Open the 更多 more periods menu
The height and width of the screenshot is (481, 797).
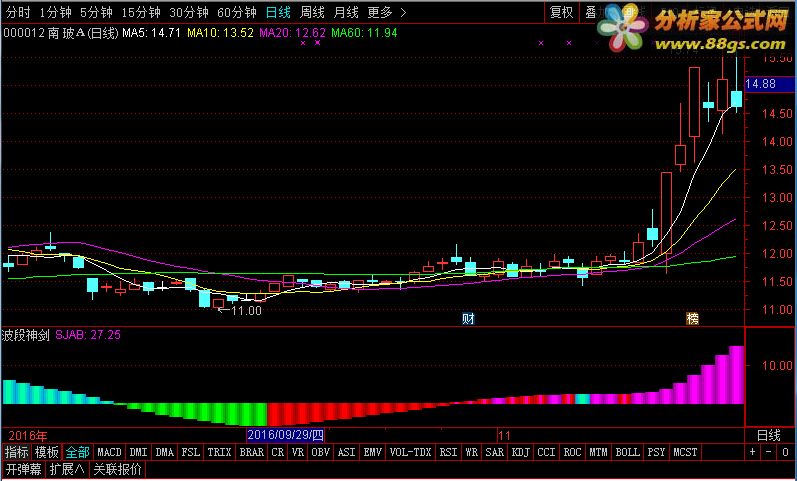point(380,12)
